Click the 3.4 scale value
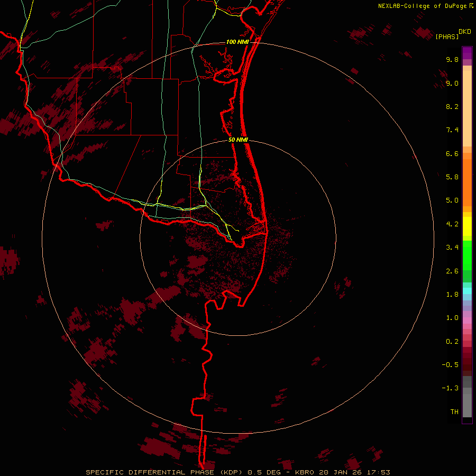 [x=452, y=248]
